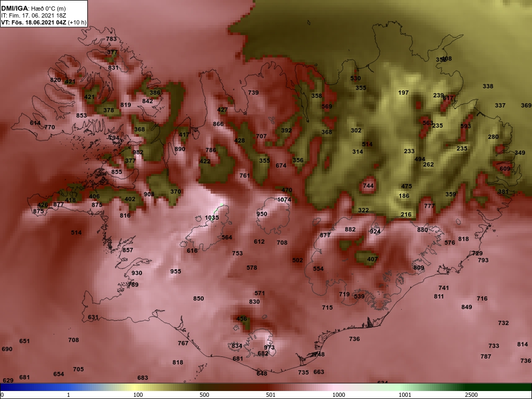Click the map value 616
The image size is (532, 399).
pos(192,251)
